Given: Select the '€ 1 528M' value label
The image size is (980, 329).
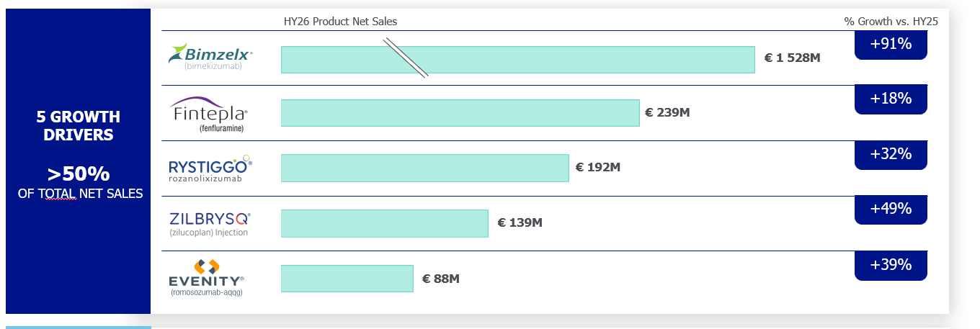Looking at the screenshot, I should click(792, 58).
